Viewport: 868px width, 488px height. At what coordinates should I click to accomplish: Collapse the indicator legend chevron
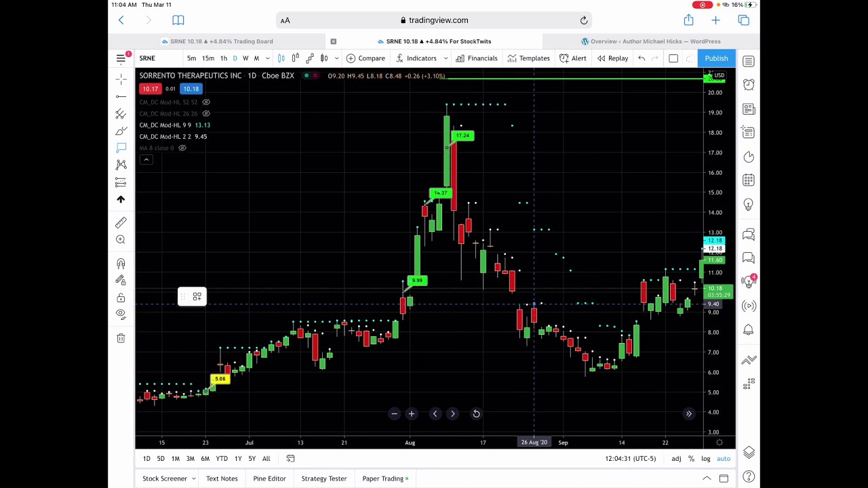tap(146, 160)
